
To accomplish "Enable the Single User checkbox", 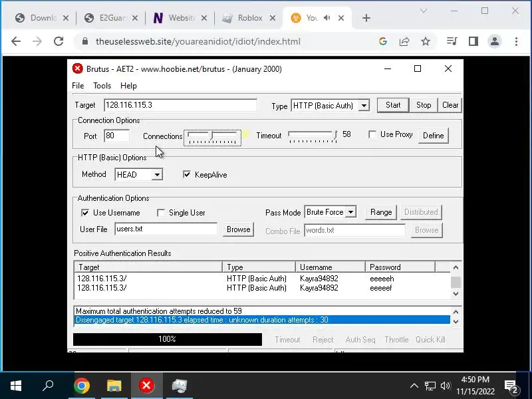I will [161, 213].
